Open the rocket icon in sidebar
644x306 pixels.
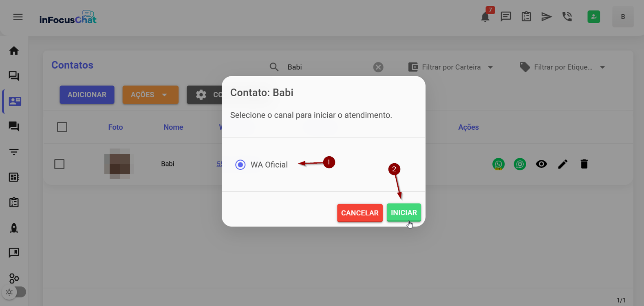(14, 228)
